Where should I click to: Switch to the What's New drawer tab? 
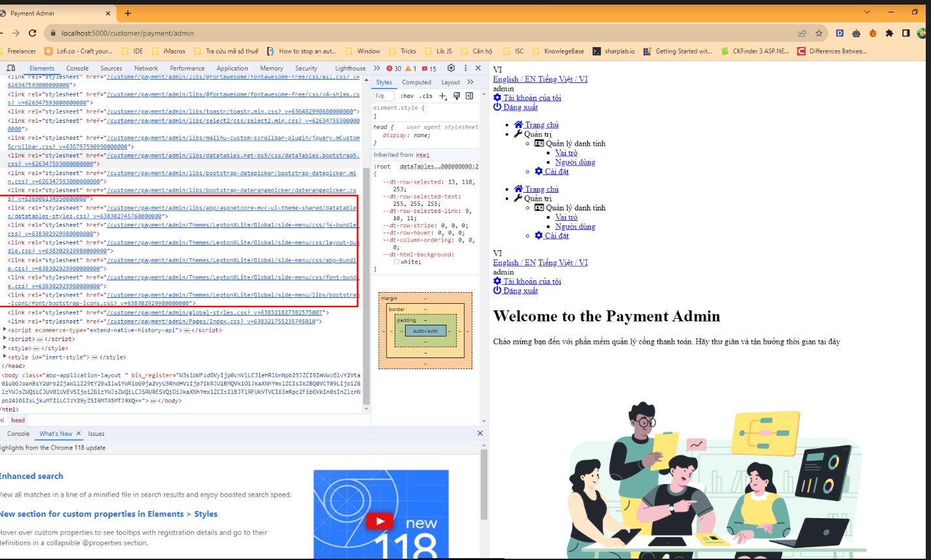pyautogui.click(x=55, y=433)
